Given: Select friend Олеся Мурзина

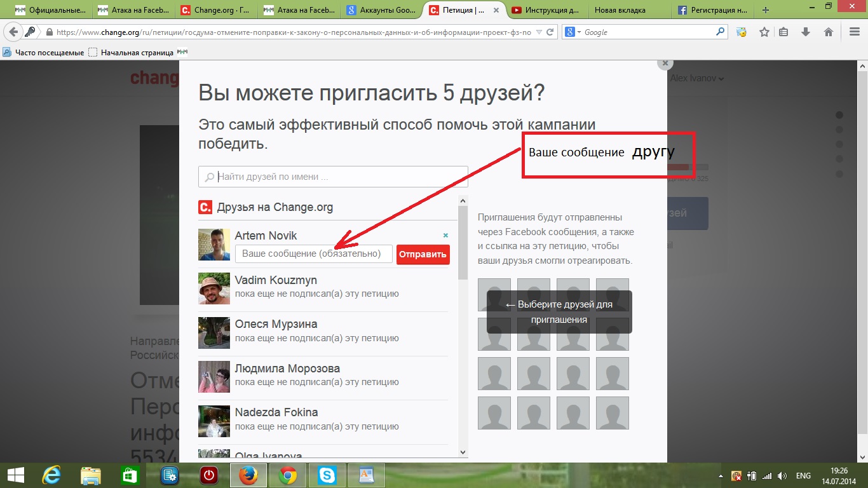Looking at the screenshot, I should (323, 333).
